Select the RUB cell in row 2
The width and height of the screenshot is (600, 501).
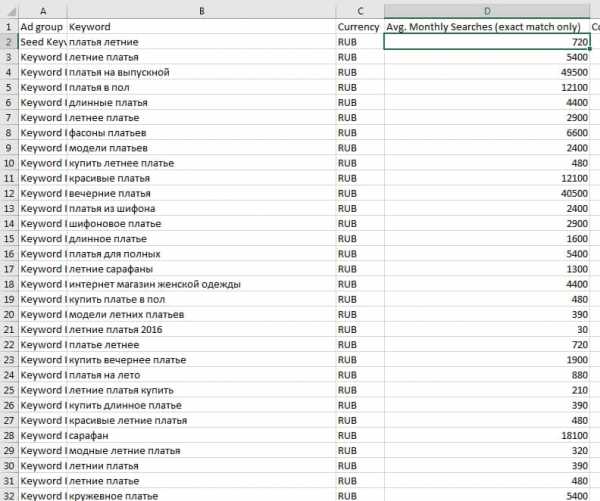coord(359,42)
